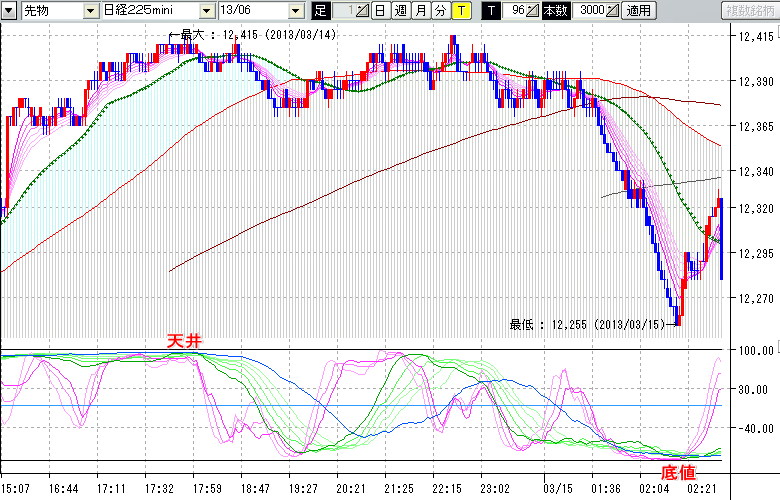Select the 分 (minute) timeframe button
This screenshot has width=780, height=500.
440,11
